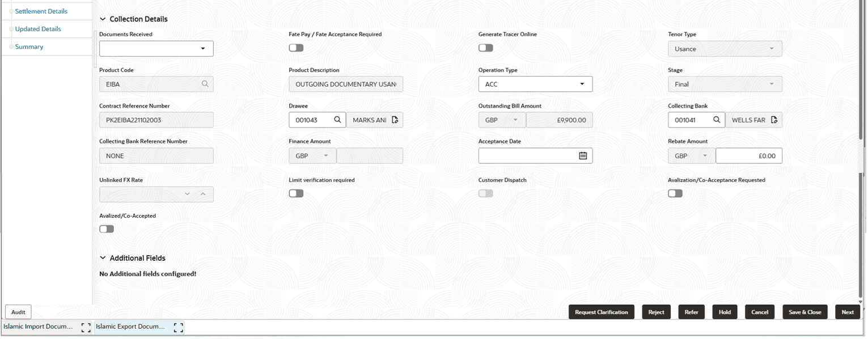
Task: Click the Request Clarification button
Action: click(602, 312)
